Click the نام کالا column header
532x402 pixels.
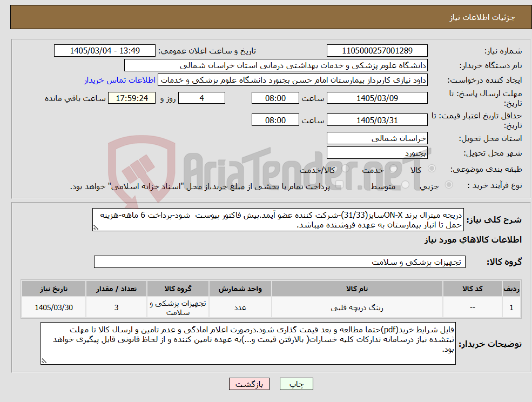[357, 289]
